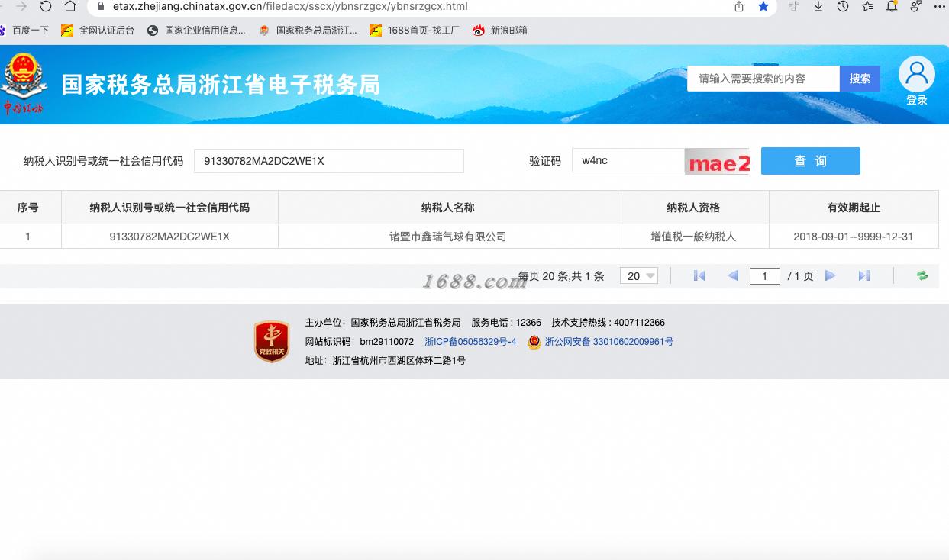This screenshot has width=949, height=560.
Task: Open the 全网认证后台 bookmark
Action: pos(98,31)
